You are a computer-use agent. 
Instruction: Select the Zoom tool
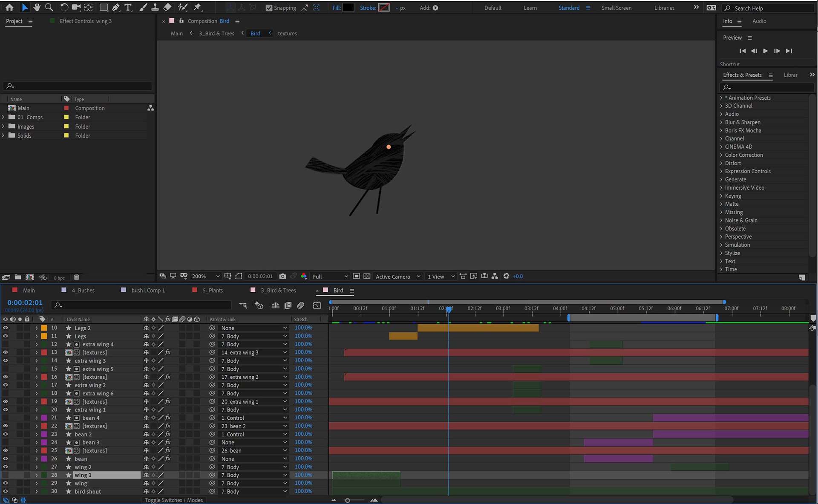click(49, 7)
